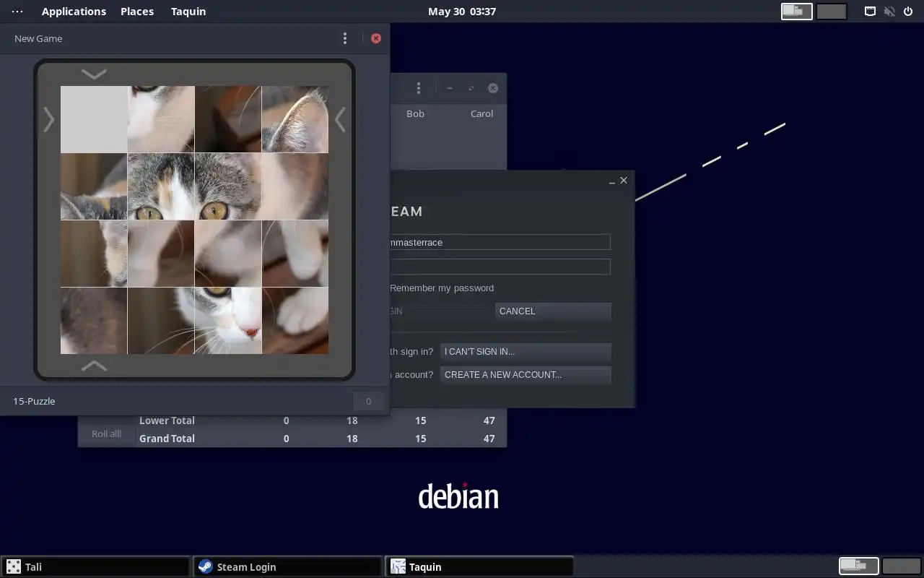Click the Grand Total row label in Tali
This screenshot has height=578, width=924.
pos(167,439)
